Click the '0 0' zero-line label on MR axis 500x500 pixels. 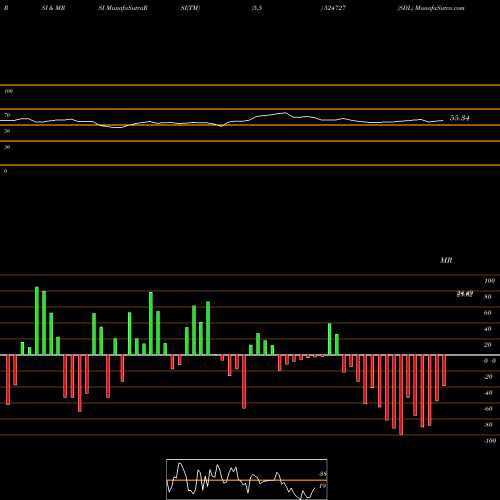490,361
